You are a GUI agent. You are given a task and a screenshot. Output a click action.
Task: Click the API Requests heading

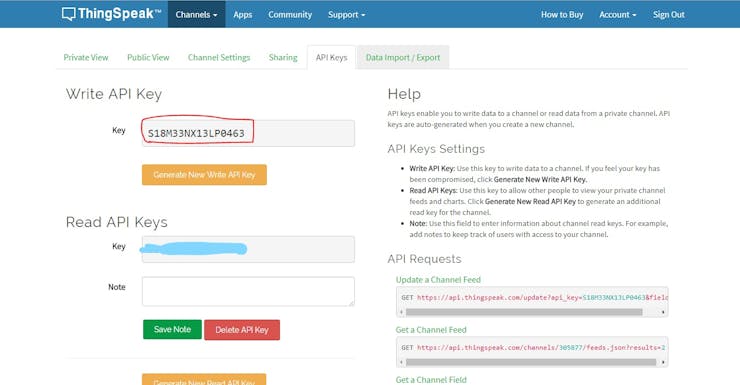(x=424, y=259)
